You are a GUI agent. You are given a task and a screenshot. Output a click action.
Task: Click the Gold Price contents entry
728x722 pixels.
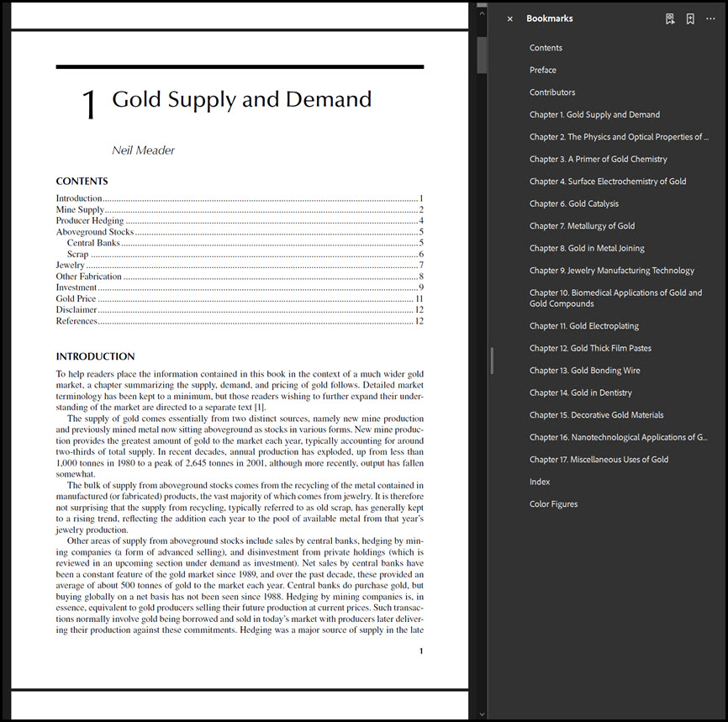point(240,298)
